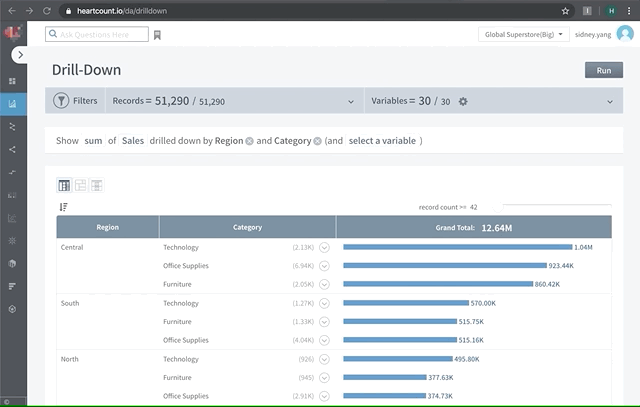Open the user avatar profile menu
This screenshot has width=640, height=407.
pyautogui.click(x=625, y=33)
